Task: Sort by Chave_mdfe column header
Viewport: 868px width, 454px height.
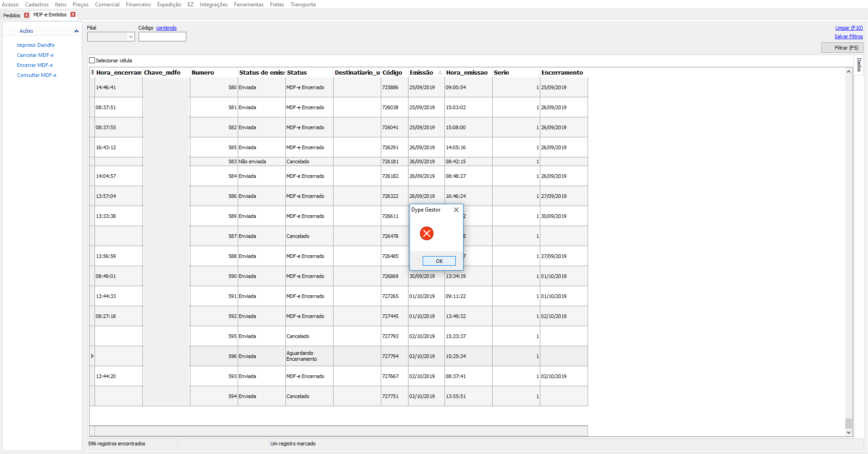Action: (166, 73)
